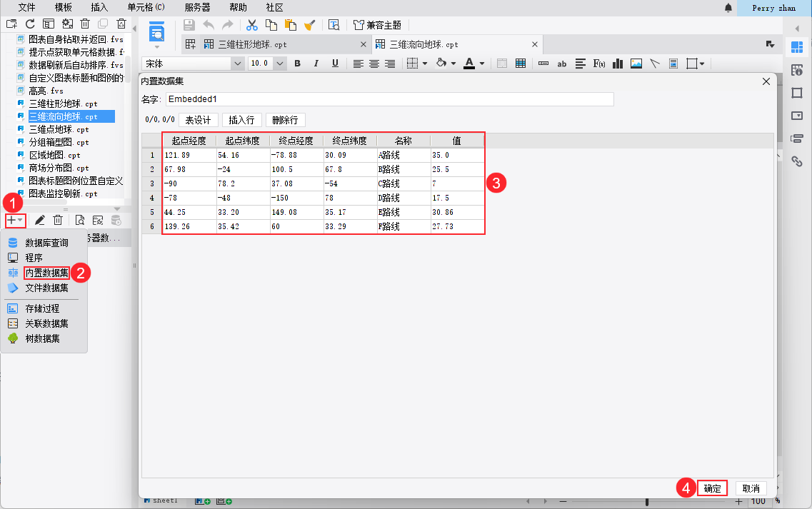The image size is (812, 509).
Task: Open the 单元格 menu
Action: pos(146,7)
